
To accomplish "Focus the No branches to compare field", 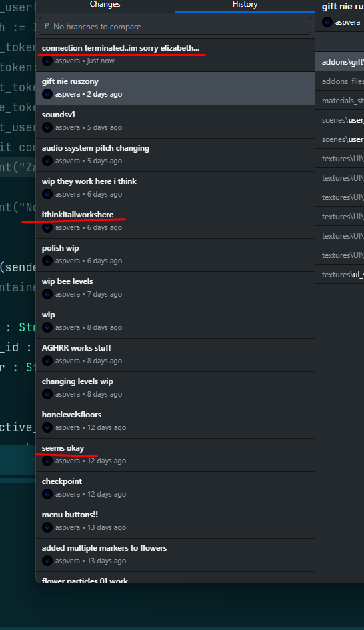I will pyautogui.click(x=175, y=26).
